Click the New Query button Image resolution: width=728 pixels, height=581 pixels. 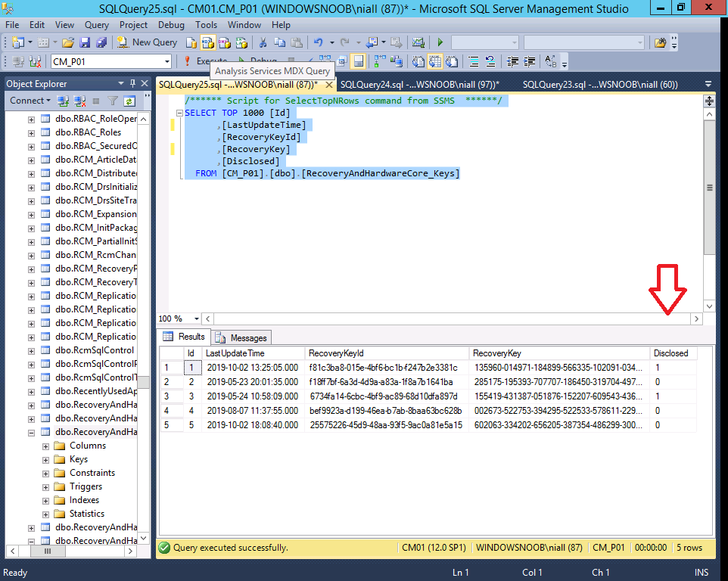(x=147, y=42)
